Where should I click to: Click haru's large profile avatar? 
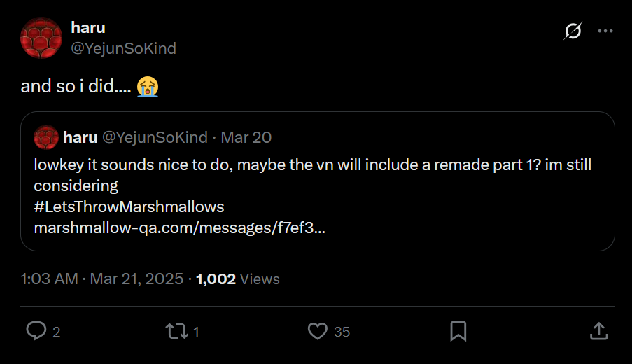41,38
